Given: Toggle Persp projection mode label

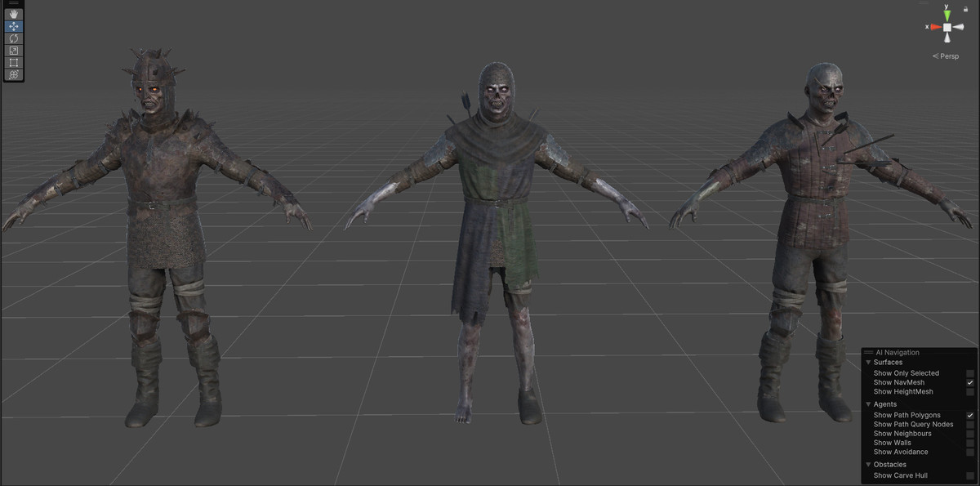Looking at the screenshot, I should coord(946,56).
